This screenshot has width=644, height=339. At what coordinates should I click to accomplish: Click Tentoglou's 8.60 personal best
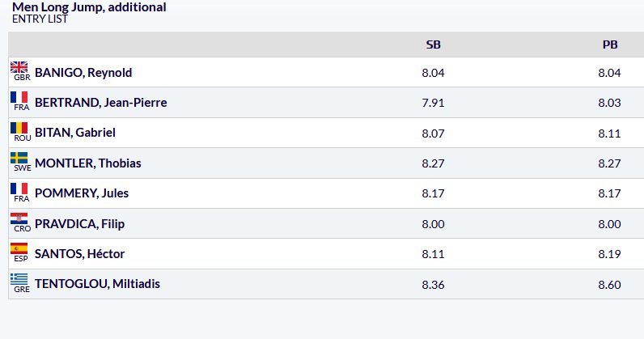609,284
